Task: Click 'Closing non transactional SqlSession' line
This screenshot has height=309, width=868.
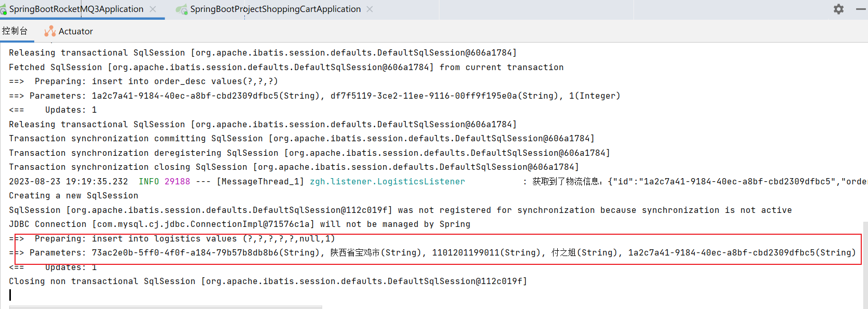Action: point(268,281)
